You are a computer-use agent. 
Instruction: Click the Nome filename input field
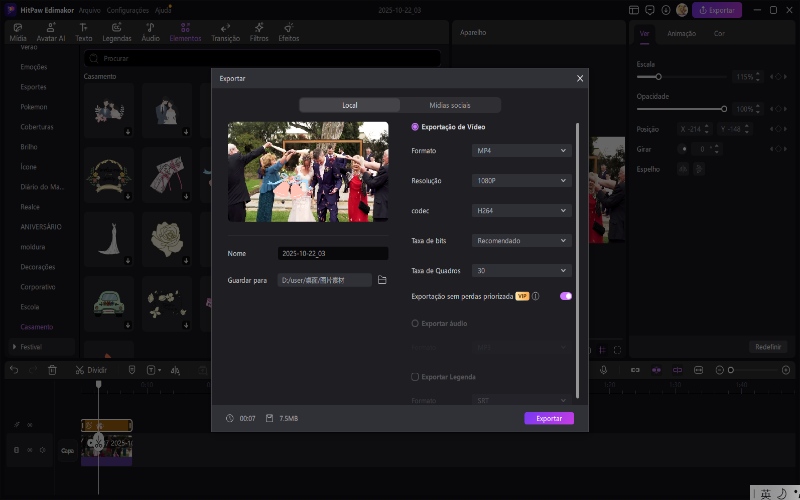tap(333, 254)
